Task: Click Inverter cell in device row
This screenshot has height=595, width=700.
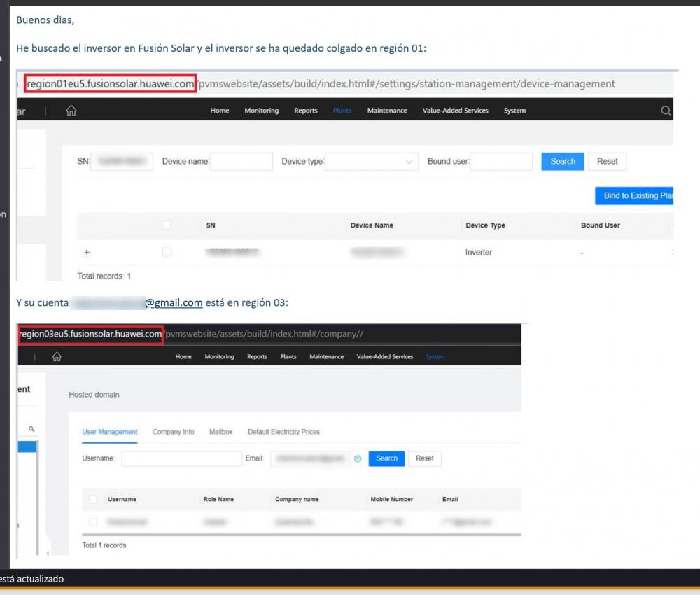Action: 479,252
